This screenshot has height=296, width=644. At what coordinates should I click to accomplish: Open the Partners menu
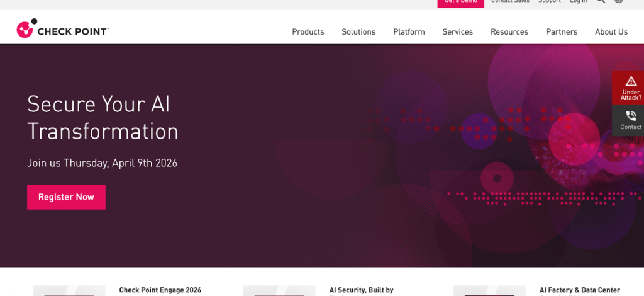point(561,32)
